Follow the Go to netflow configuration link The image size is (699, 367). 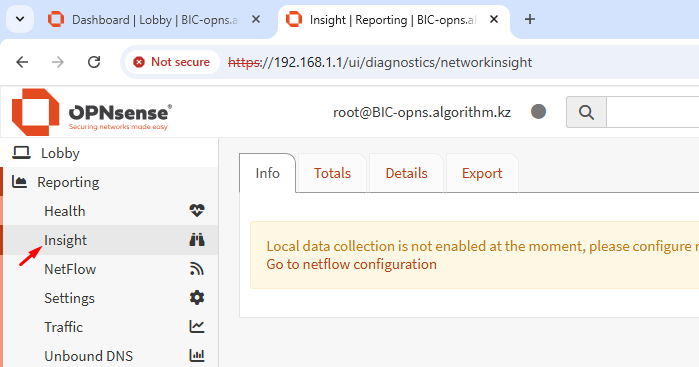[351, 264]
